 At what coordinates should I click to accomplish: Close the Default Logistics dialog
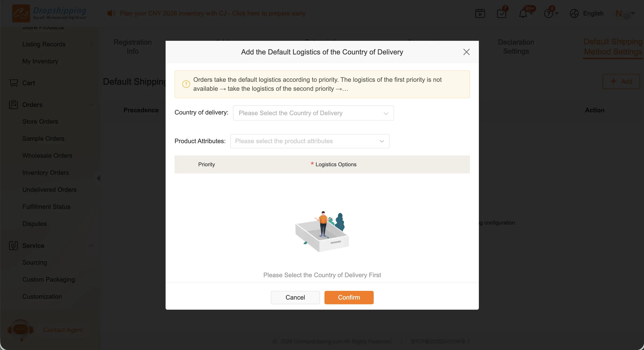pos(467,52)
